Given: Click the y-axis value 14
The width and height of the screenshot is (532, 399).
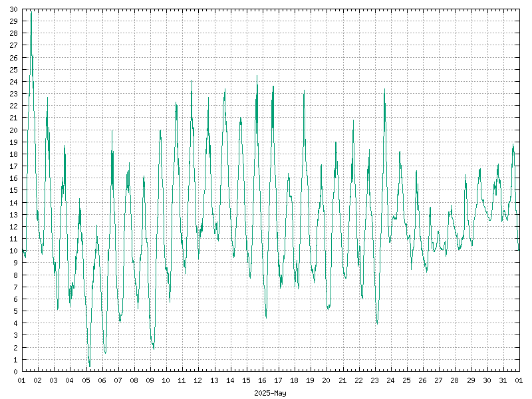Looking at the screenshot, I should 13,203.
